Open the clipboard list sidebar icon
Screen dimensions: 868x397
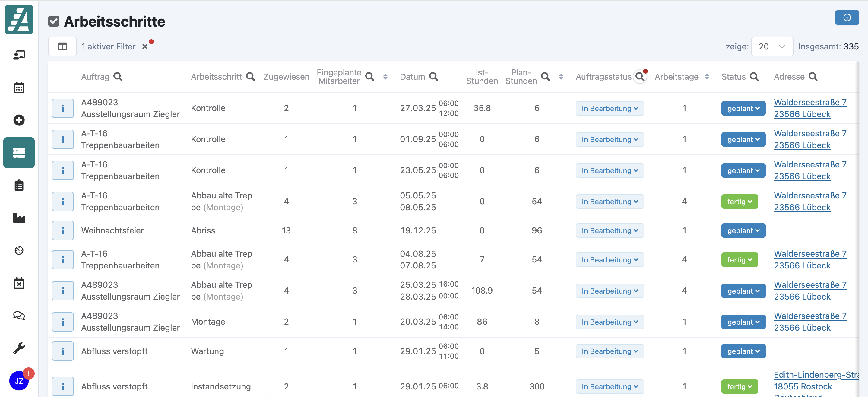[19, 185]
